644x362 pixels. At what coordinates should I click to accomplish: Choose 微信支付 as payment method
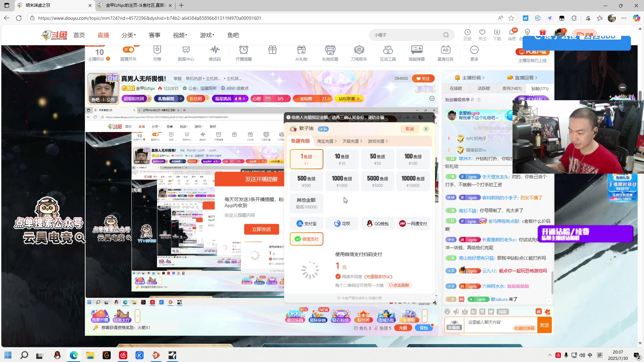pyautogui.click(x=306, y=239)
